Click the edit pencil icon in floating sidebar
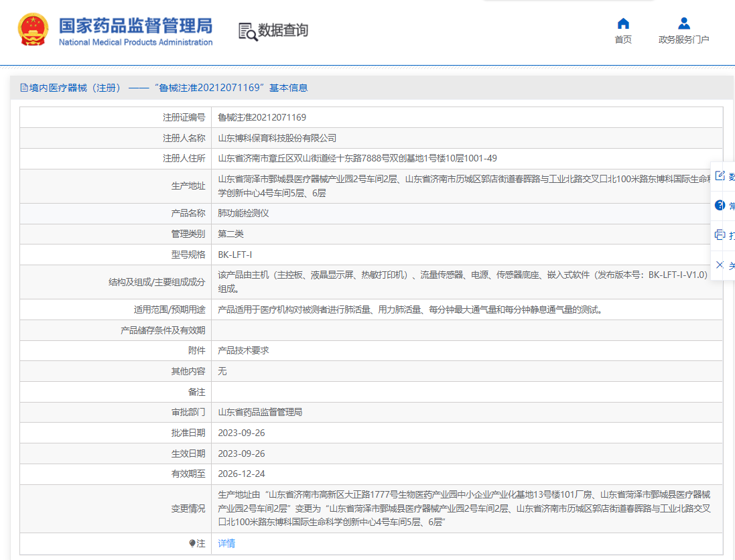Image resolution: width=735 pixels, height=560 pixels. tap(720, 176)
